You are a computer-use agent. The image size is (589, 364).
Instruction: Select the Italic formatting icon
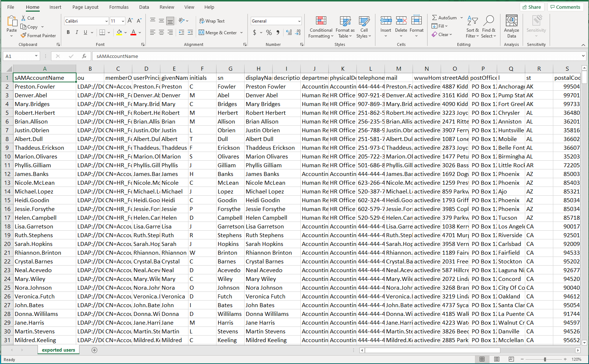[x=77, y=32]
